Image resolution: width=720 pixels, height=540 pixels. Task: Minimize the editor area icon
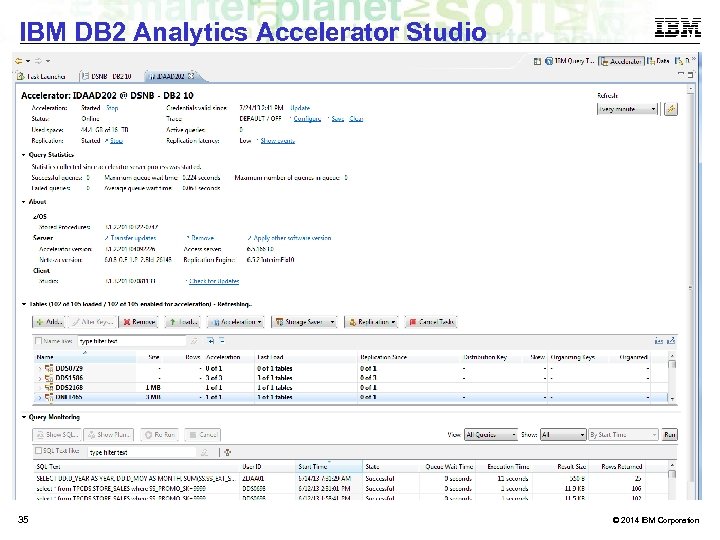(x=681, y=74)
